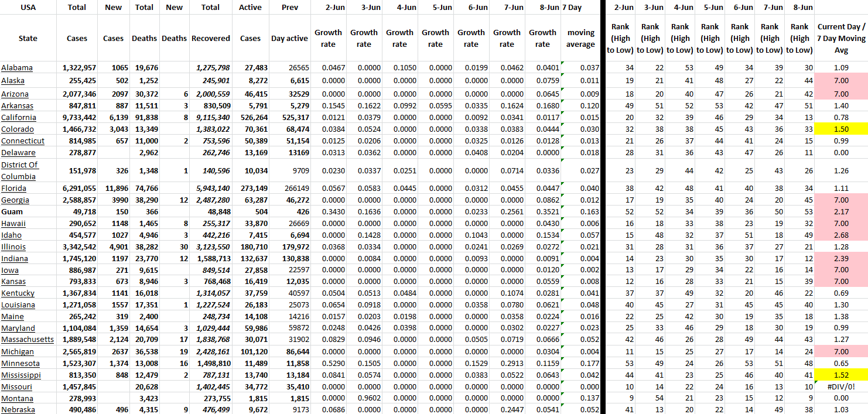Open the Nebraska hyperlink
Screen dimensions: 868x414
(x=18, y=410)
